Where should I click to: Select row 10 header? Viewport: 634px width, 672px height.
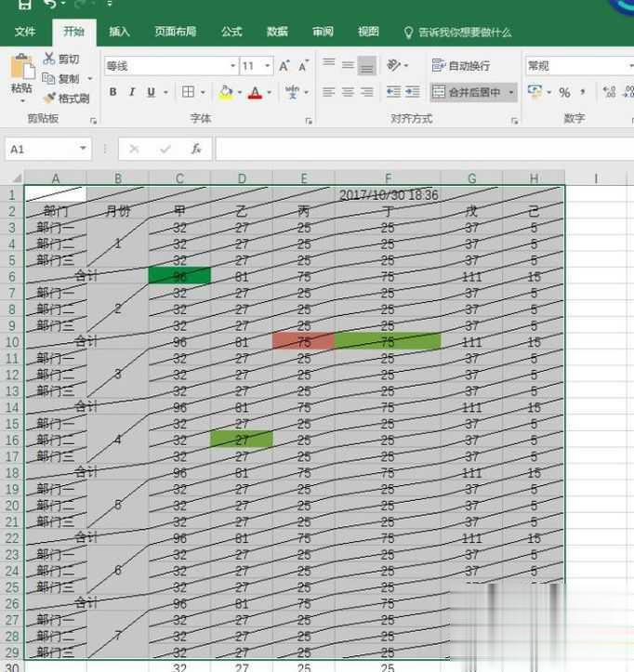pyautogui.click(x=12, y=342)
